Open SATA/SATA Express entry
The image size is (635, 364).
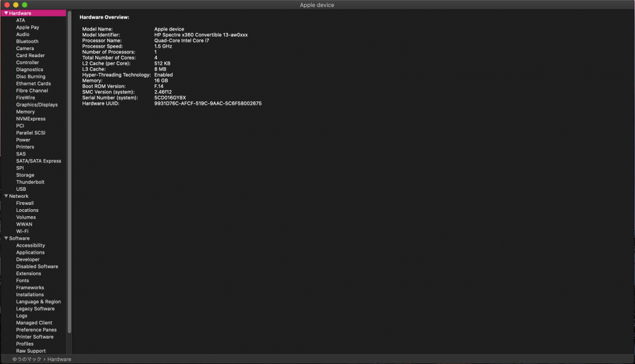39,161
